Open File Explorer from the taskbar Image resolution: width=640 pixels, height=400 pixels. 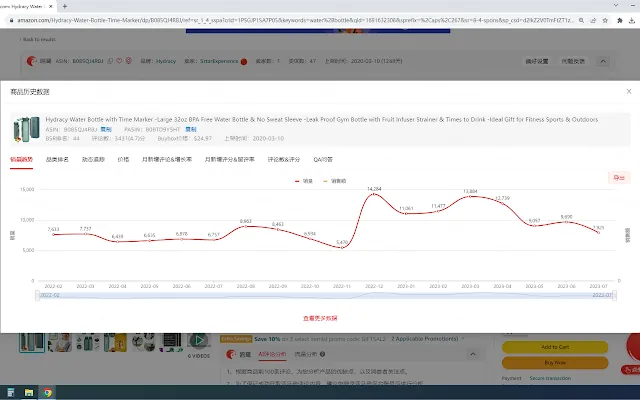[29, 393]
